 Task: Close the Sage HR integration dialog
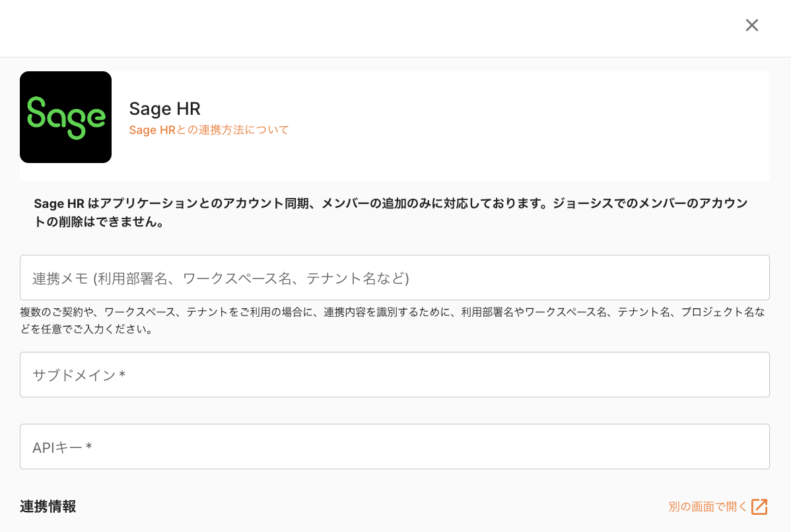(751, 25)
